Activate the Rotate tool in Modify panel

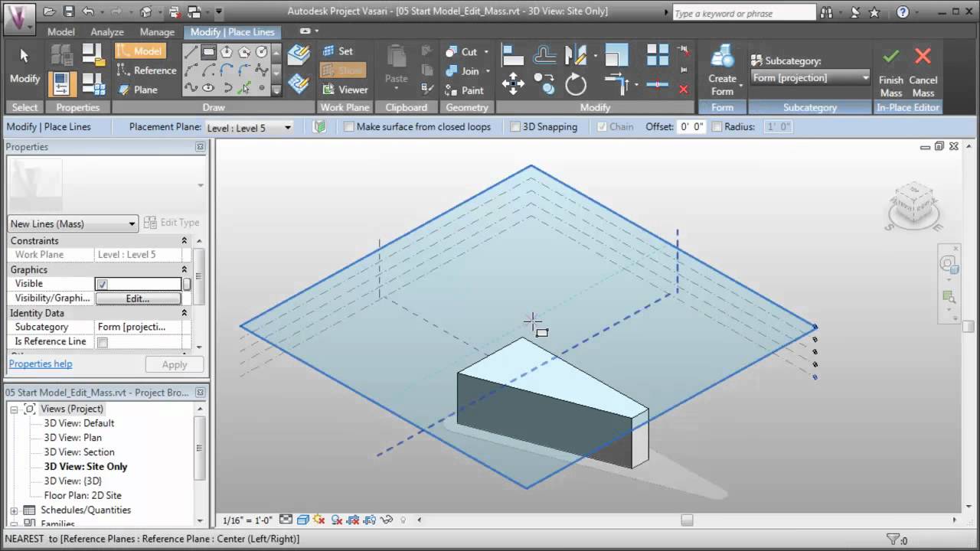click(576, 85)
